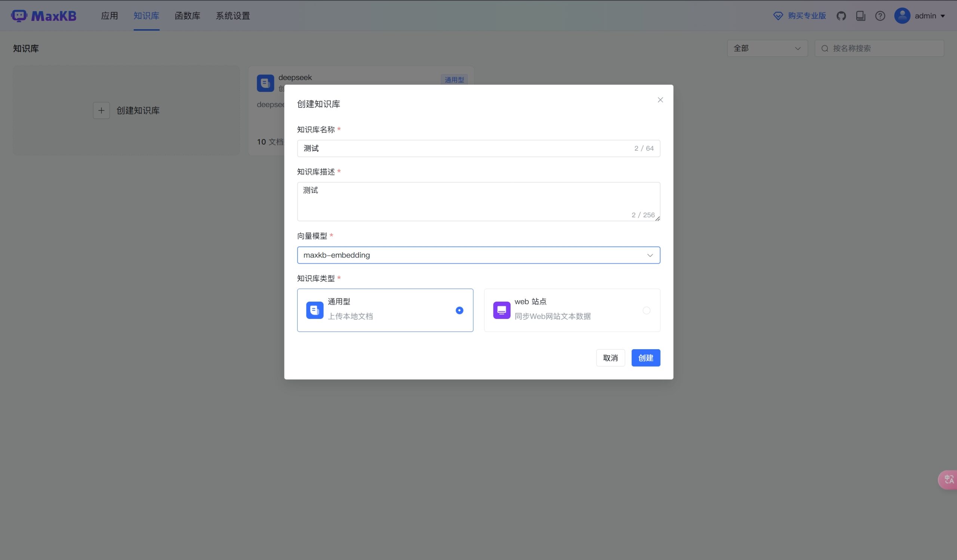Screen dimensions: 957x560
Task: Click the 按名称搜索 search field
Action: click(x=879, y=49)
